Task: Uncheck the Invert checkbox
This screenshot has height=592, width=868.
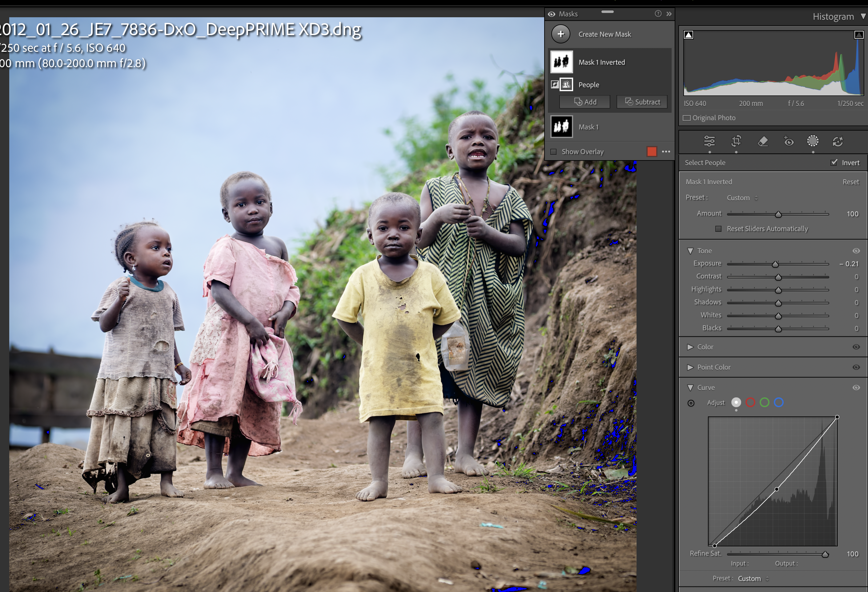Action: pos(834,162)
